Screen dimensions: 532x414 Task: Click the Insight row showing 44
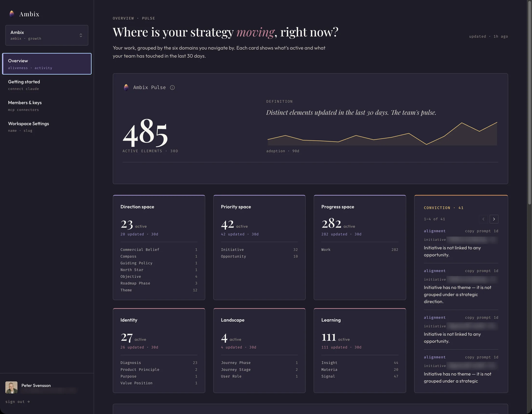point(360,363)
